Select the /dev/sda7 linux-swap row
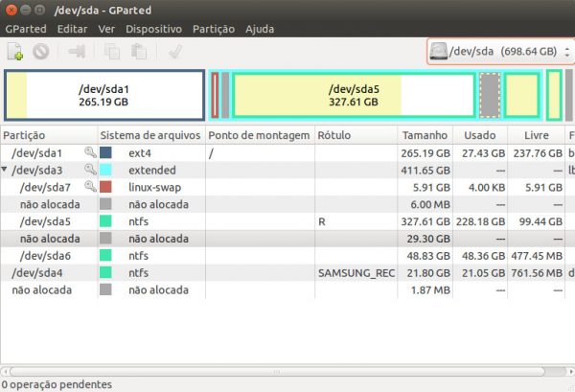The width and height of the screenshot is (575, 392). pyautogui.click(x=287, y=187)
